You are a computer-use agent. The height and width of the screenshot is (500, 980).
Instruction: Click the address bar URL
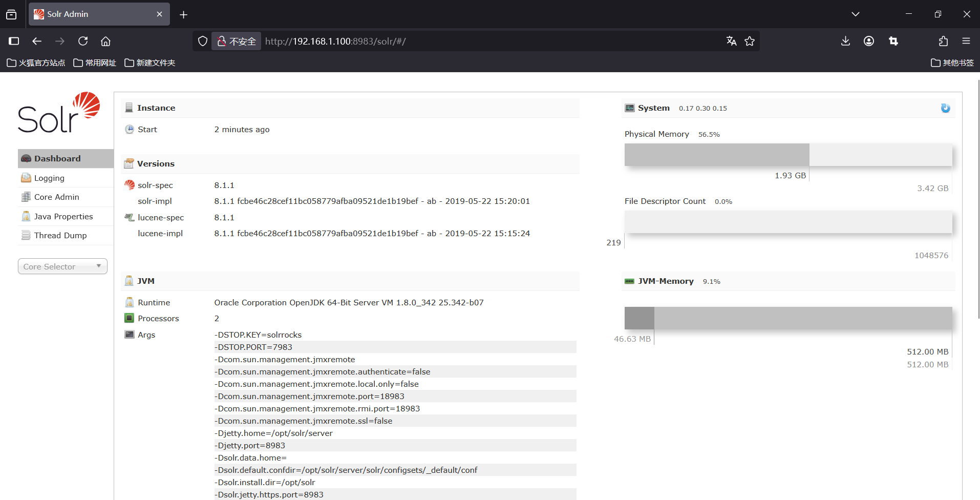click(x=335, y=41)
